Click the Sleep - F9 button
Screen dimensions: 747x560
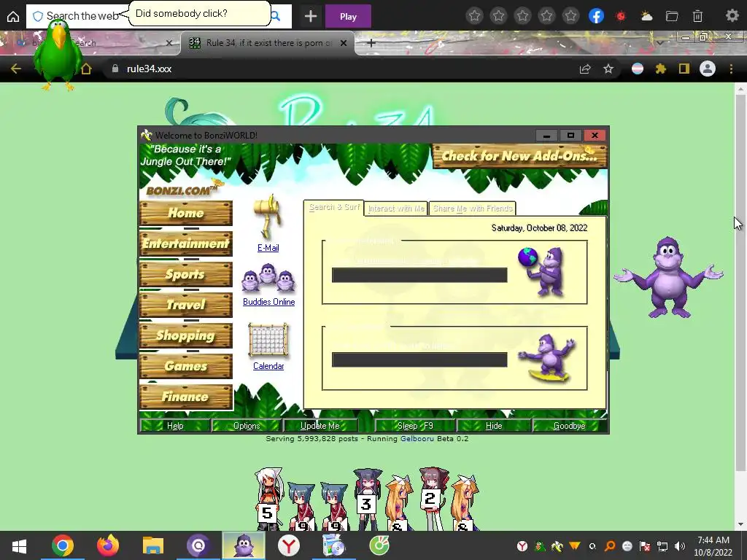coord(415,426)
